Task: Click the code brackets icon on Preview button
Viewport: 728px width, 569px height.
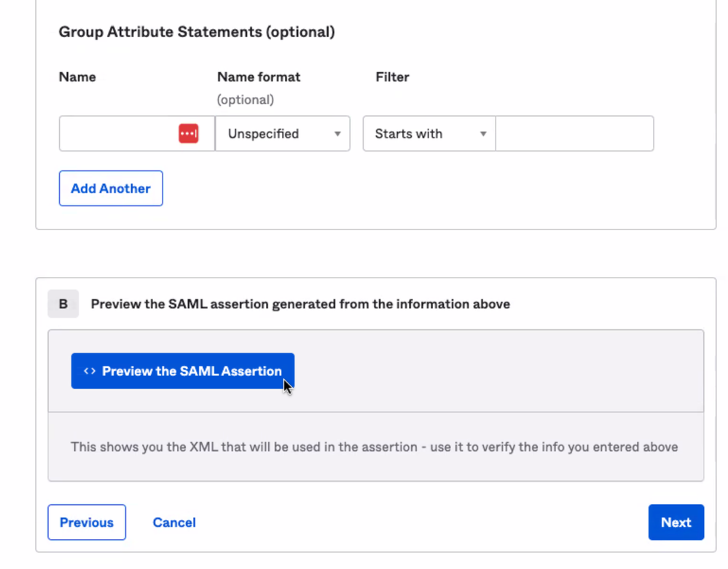Action: point(90,371)
